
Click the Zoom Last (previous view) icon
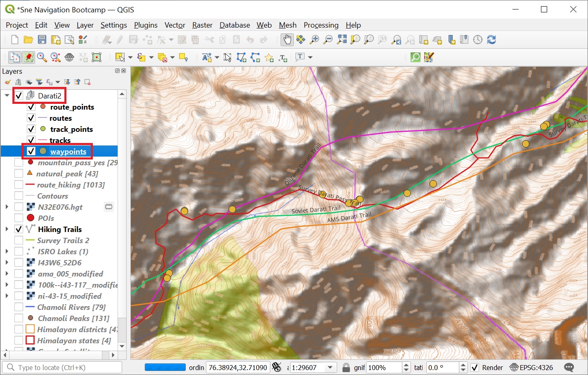(396, 40)
